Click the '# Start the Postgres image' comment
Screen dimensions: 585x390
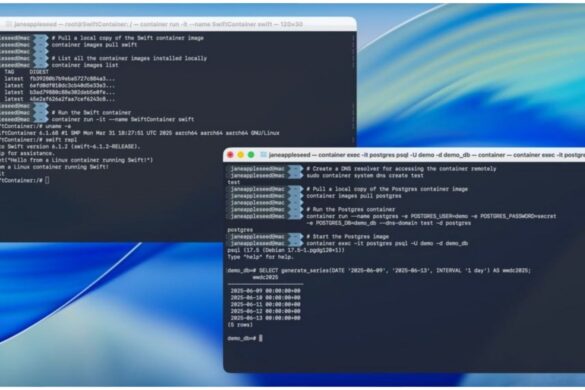348,237
